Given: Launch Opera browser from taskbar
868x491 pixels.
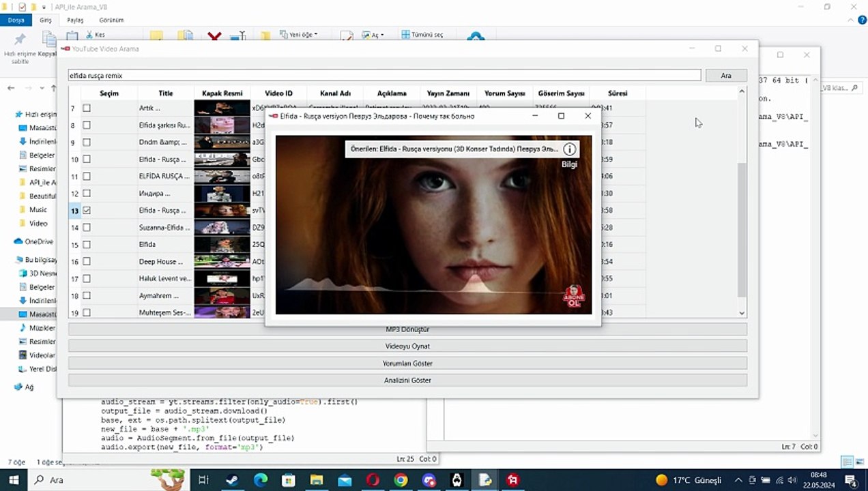Looking at the screenshot, I should tap(373, 480).
